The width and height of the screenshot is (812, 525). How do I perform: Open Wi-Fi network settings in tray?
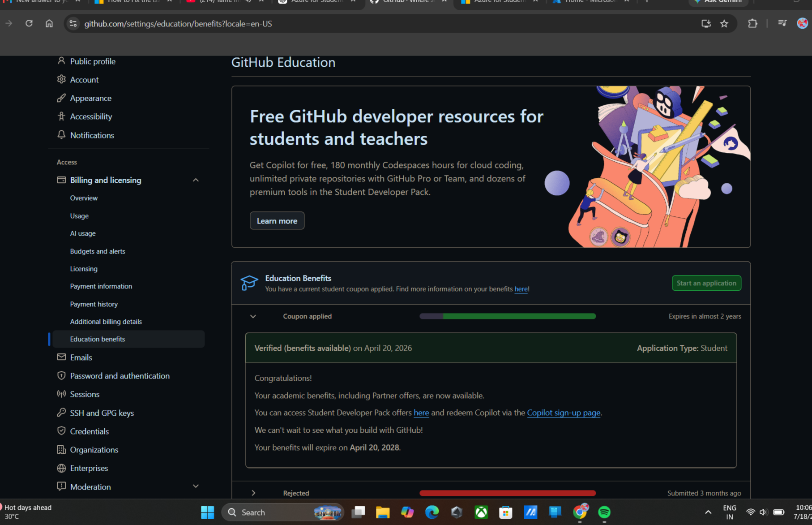pos(751,512)
